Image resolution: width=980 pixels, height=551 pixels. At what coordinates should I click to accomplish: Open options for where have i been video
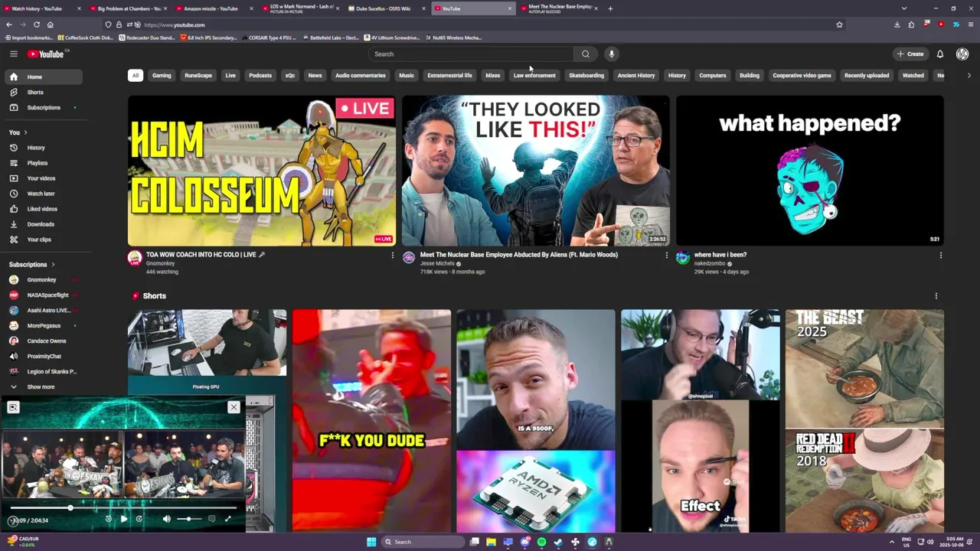(940, 256)
